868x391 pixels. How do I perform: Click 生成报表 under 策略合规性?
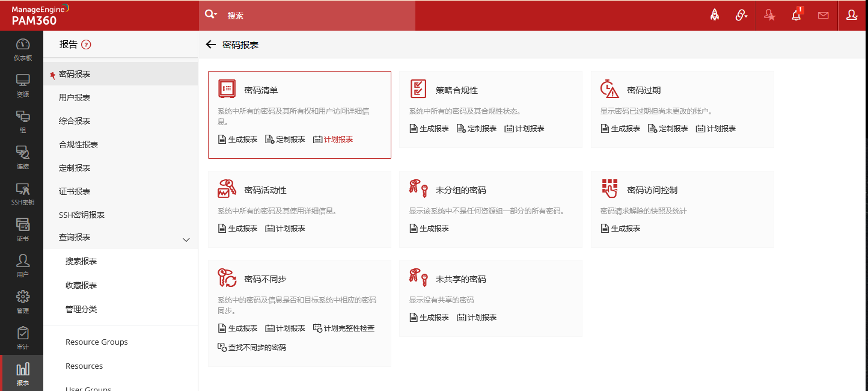click(429, 128)
